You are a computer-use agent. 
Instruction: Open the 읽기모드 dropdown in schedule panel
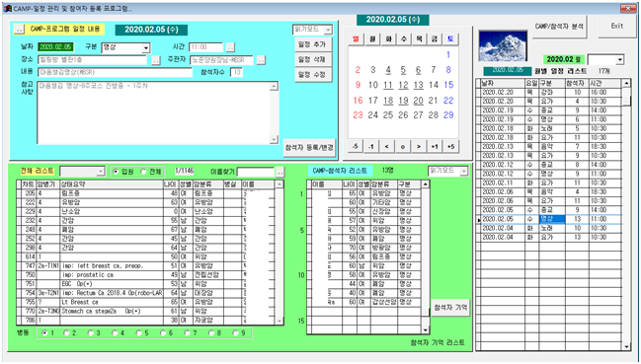point(328,30)
